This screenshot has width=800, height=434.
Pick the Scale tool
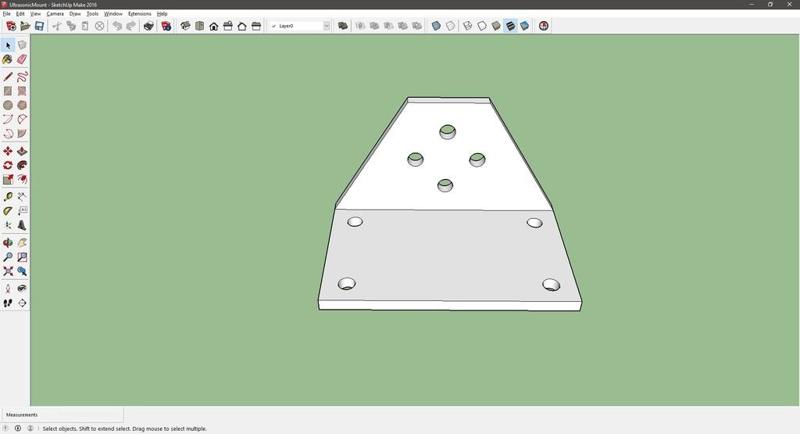8,180
